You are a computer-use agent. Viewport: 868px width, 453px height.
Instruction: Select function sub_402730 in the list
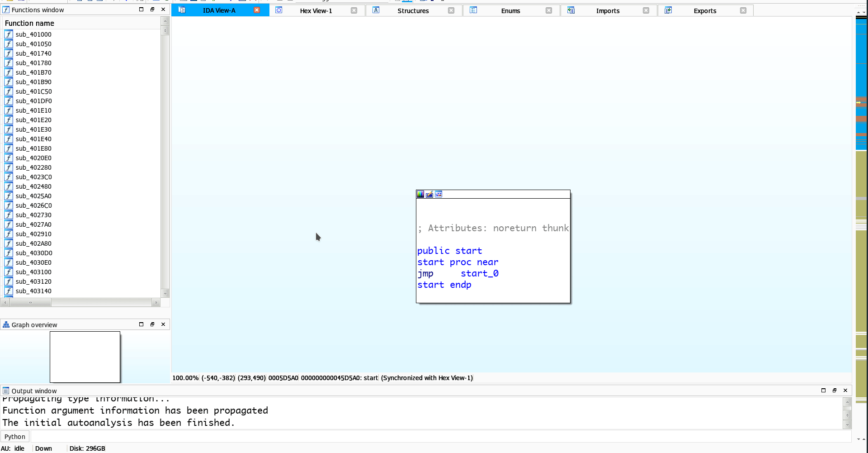[81, 215]
